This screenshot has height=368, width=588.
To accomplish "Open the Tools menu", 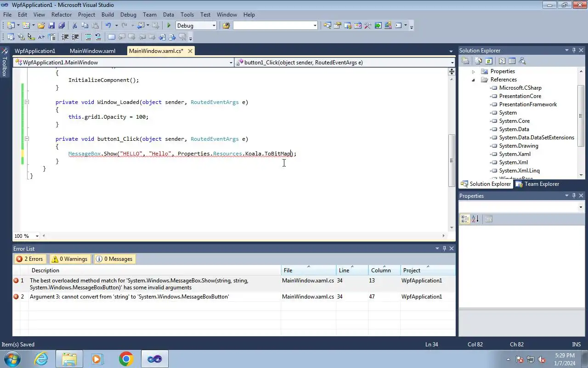I will tap(187, 15).
